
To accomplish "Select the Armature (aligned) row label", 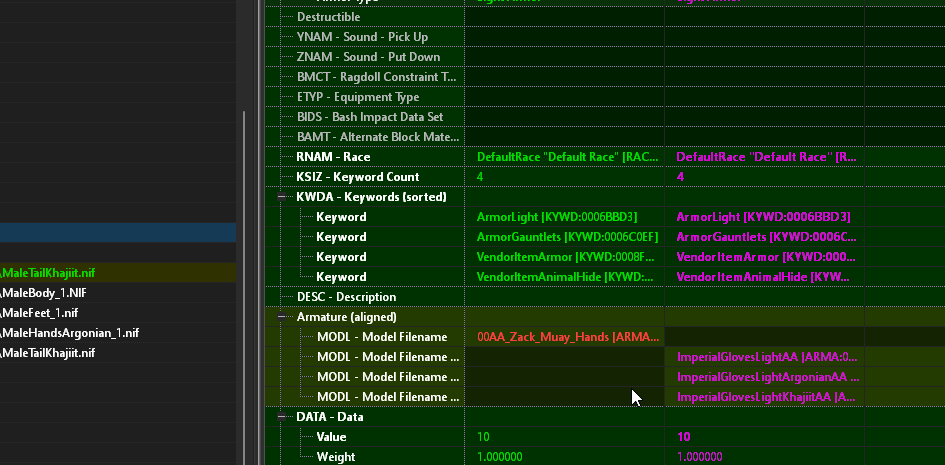I will pos(347,317).
